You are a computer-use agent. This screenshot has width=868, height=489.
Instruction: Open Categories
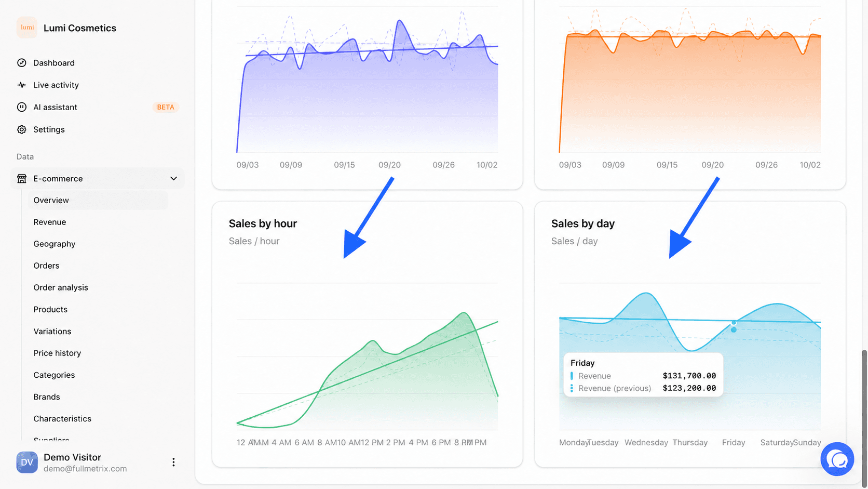tap(54, 375)
